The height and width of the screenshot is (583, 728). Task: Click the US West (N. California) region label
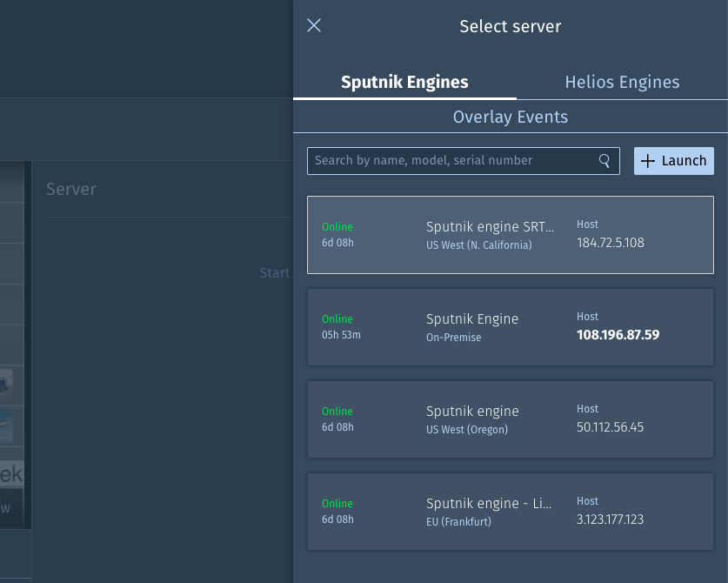478,245
